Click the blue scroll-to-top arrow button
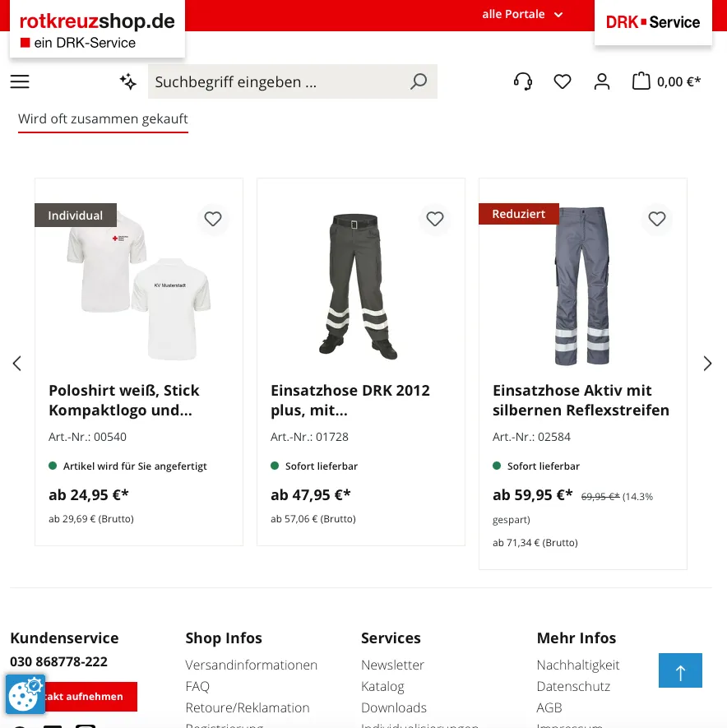The width and height of the screenshot is (727, 728). [680, 670]
